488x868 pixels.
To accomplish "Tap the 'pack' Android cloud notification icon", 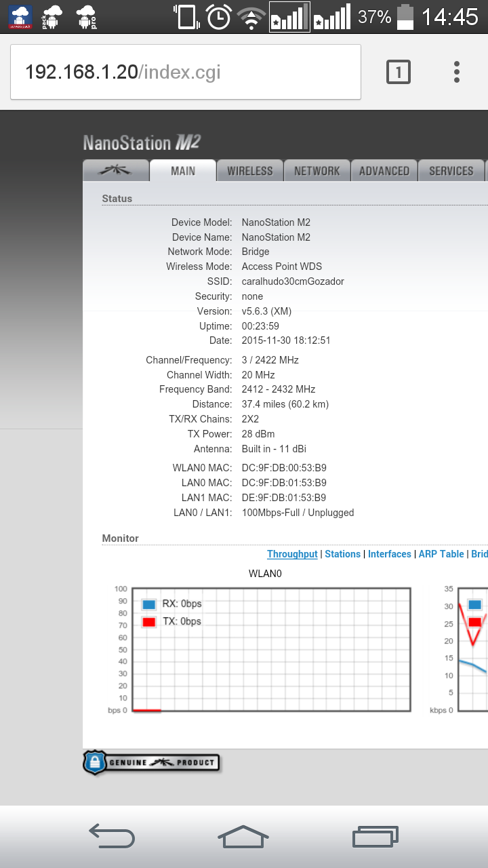I will click(52, 17).
